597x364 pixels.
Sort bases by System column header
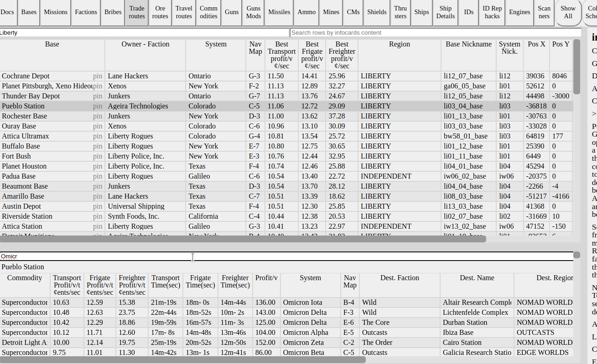coord(216,45)
